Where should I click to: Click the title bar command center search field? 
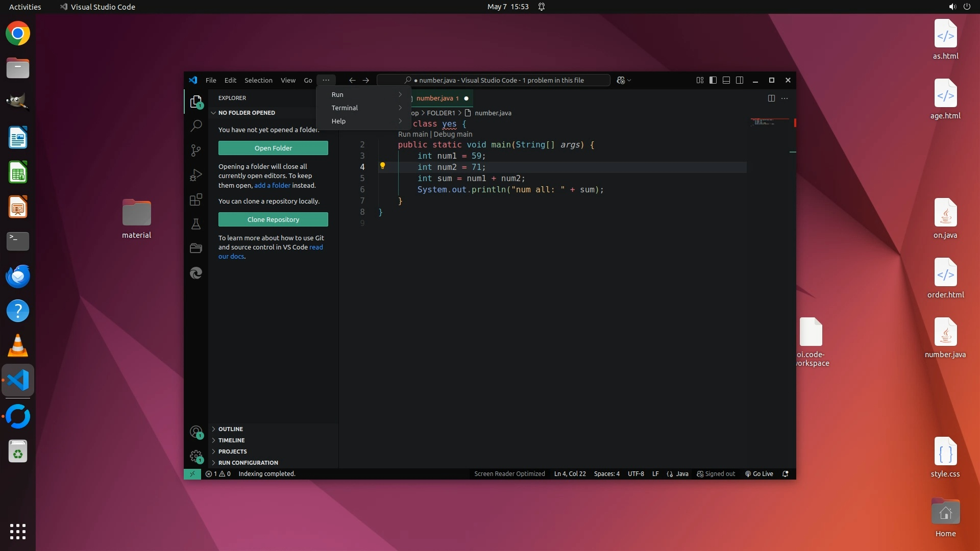493,80
